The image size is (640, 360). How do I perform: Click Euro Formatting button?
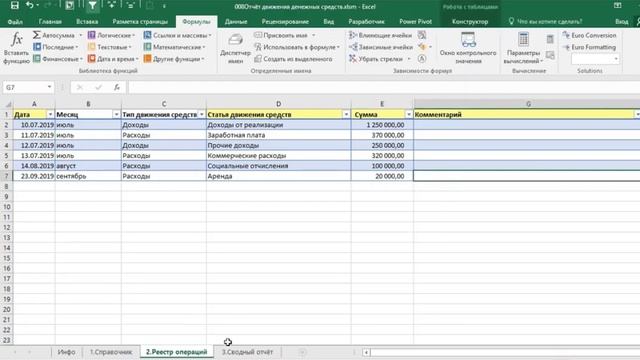click(589, 47)
